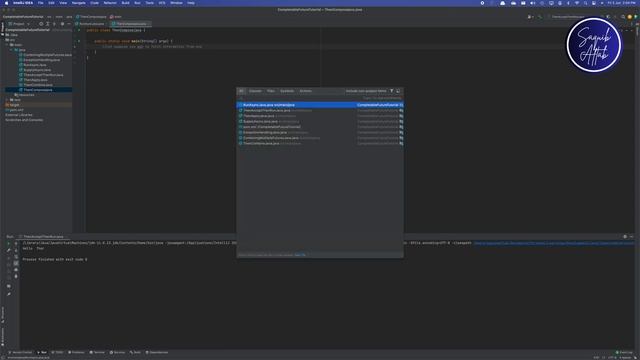640x360 pixels.
Task: Click the Search Everywhere input field
Action: click(320, 98)
